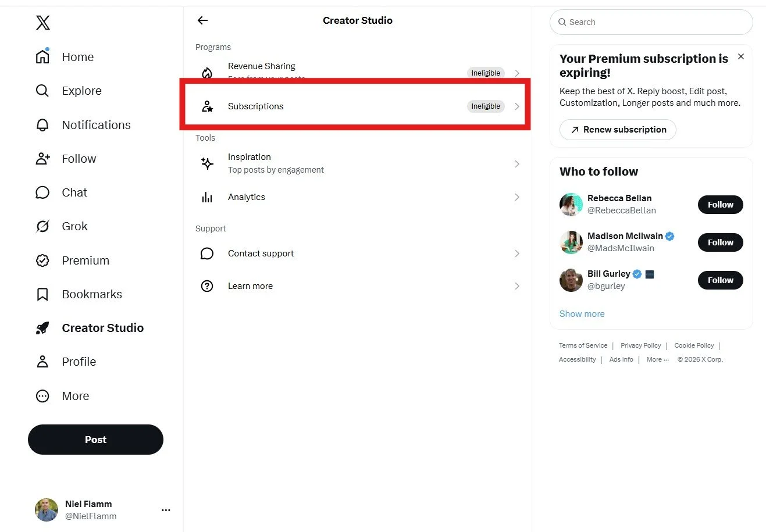The image size is (766, 532).
Task: Expand Learn more with its chevron
Action: click(x=516, y=286)
